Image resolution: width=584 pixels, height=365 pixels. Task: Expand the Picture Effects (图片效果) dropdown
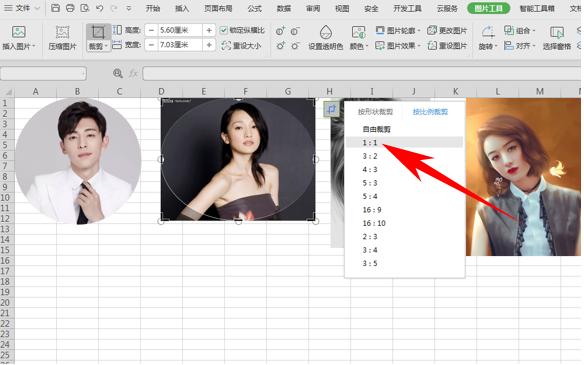click(x=397, y=46)
